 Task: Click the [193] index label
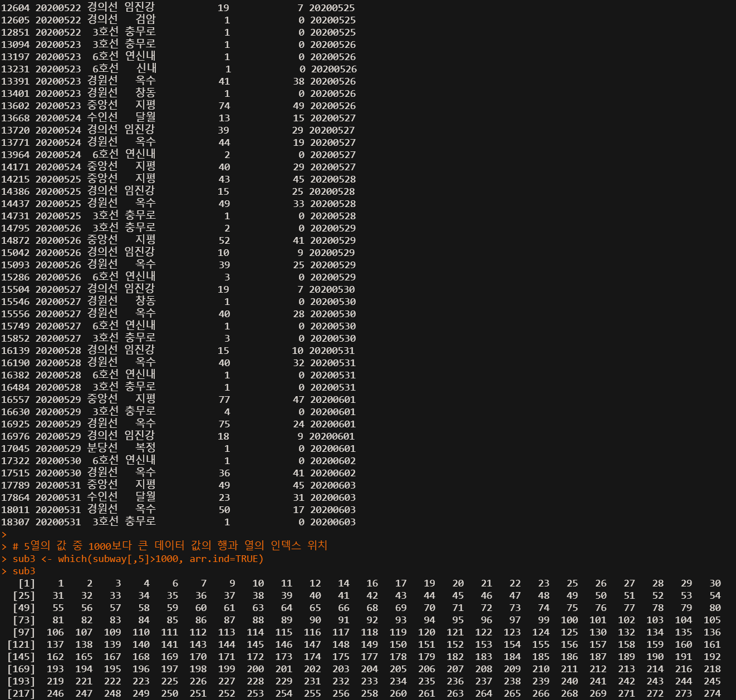(x=21, y=681)
